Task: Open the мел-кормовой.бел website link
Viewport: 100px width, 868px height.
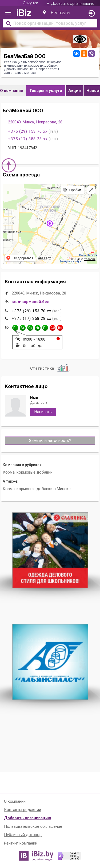Action: click(31, 302)
